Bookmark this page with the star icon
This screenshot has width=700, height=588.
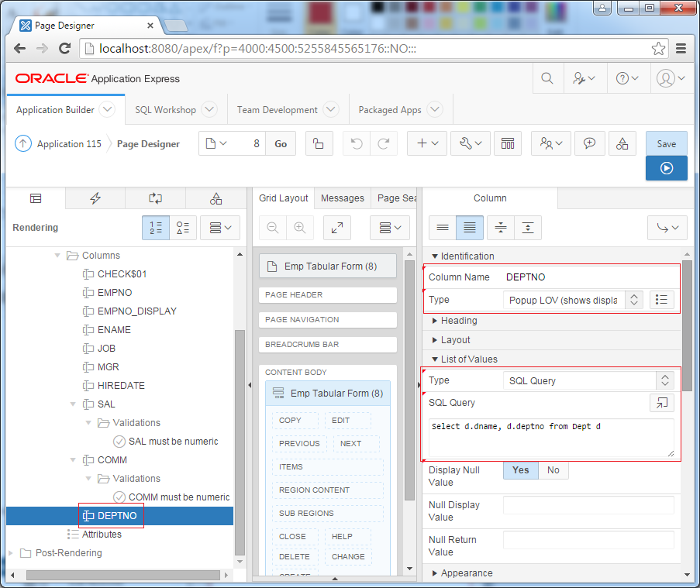coord(658,48)
